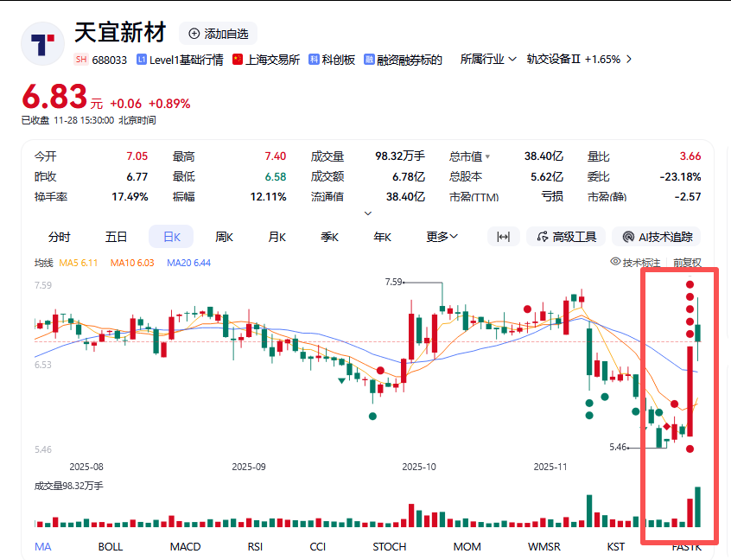Switch to 周K chart tab
Image resolution: width=731 pixels, height=560 pixels.
224,237
